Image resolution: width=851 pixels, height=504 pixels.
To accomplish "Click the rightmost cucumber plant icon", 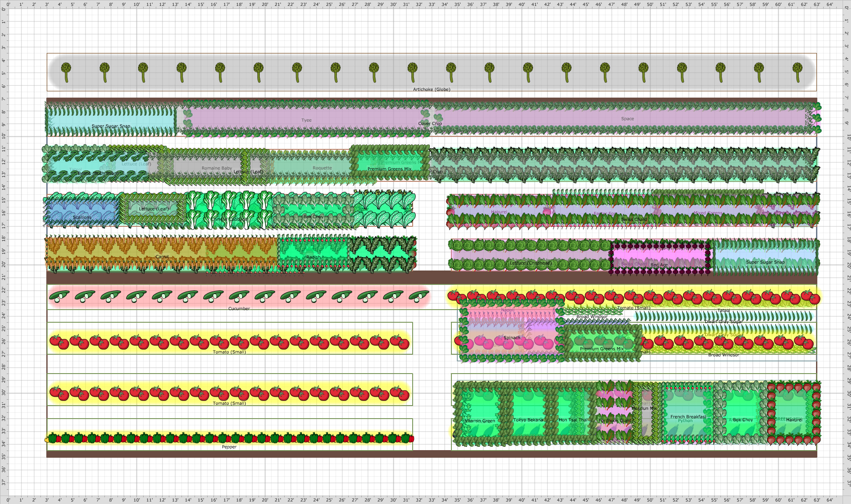I will click(419, 296).
